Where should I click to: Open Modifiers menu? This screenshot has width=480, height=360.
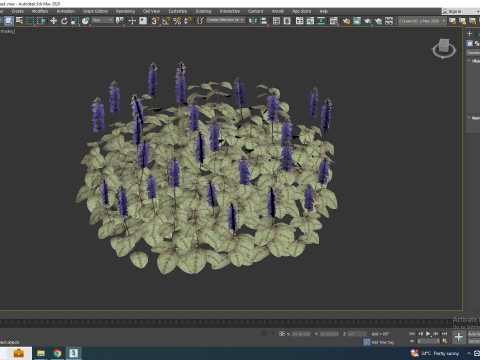pyautogui.click(x=40, y=11)
